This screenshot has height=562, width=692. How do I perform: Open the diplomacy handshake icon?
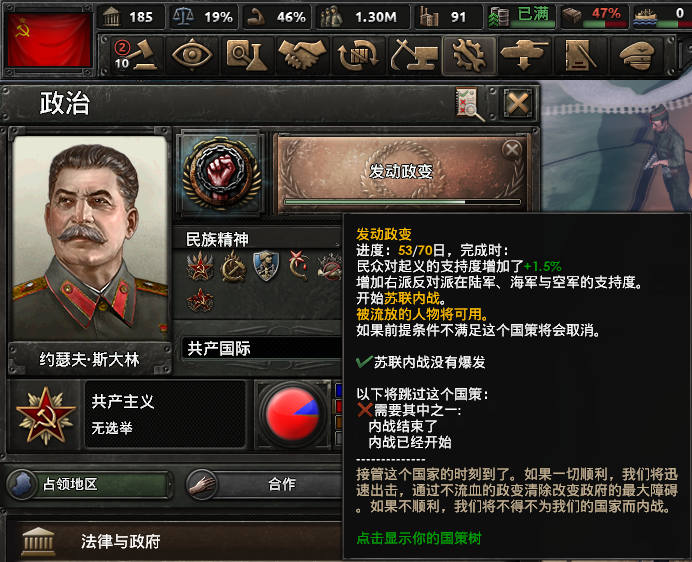303,55
